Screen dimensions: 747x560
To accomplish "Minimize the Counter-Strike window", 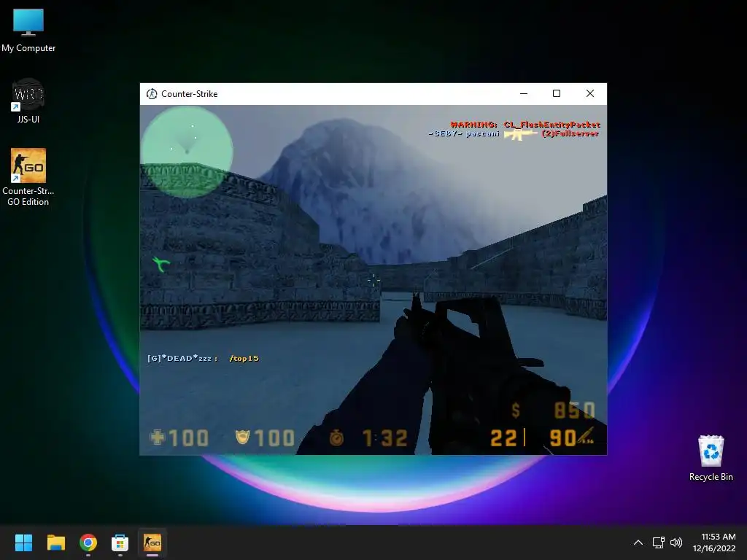I will (x=524, y=94).
